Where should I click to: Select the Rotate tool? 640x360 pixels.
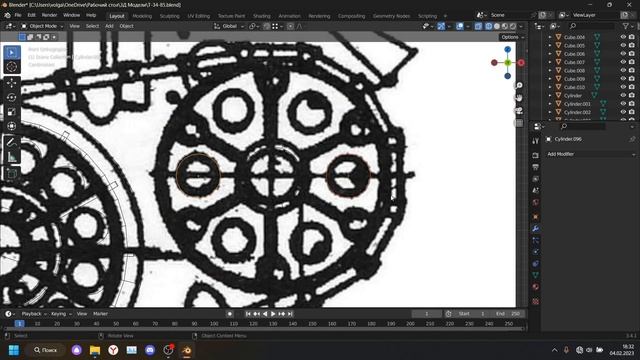click(x=12, y=97)
